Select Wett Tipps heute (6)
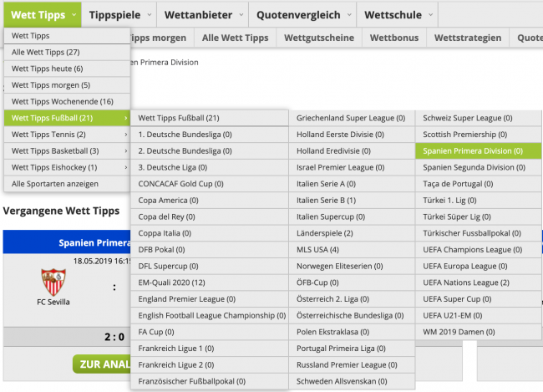The width and height of the screenshot is (543, 392). pyautogui.click(x=47, y=69)
